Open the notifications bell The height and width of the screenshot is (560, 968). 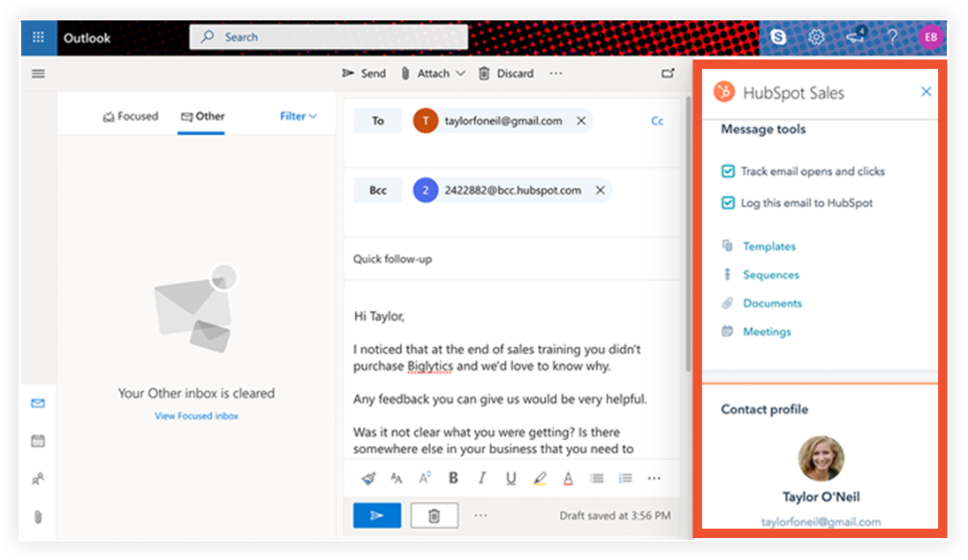pos(855,37)
